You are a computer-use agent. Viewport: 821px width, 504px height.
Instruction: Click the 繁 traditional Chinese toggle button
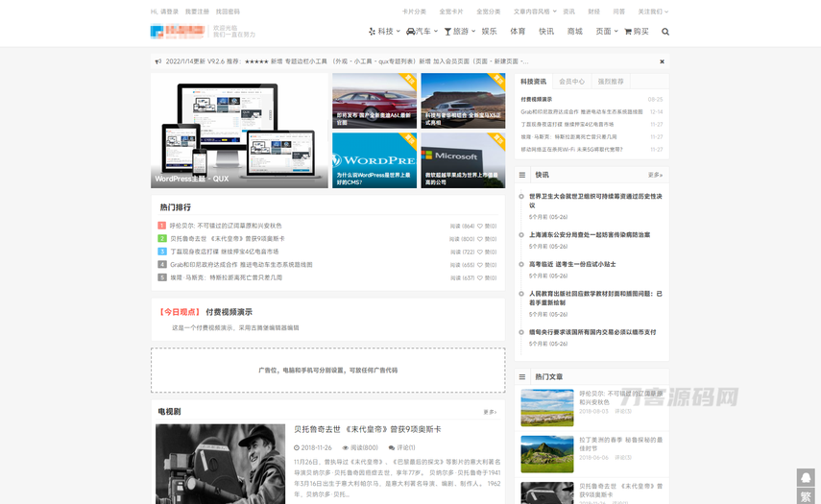(805, 494)
